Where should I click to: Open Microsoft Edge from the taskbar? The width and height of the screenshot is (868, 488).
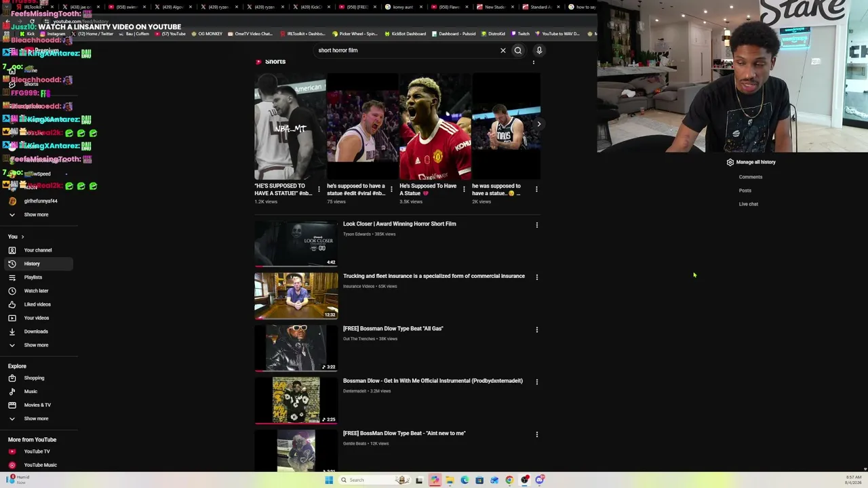(x=465, y=480)
